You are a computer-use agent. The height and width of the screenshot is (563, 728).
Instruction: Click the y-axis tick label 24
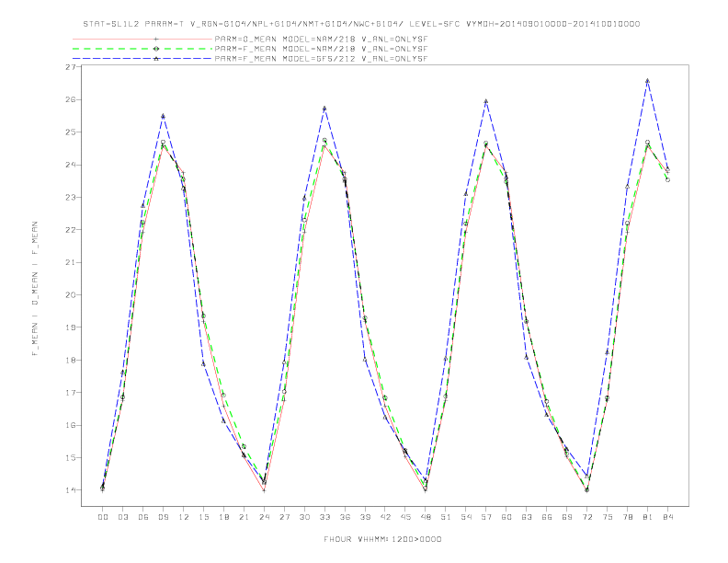point(70,165)
